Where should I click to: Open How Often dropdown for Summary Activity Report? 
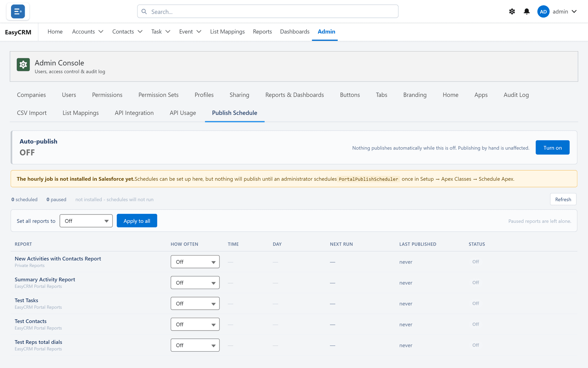coord(195,283)
